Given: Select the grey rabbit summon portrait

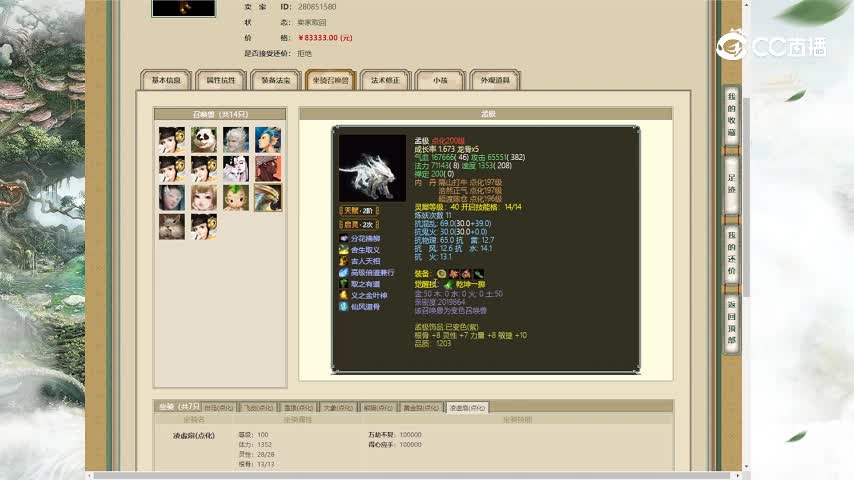Looking at the screenshot, I should [x=172, y=227].
